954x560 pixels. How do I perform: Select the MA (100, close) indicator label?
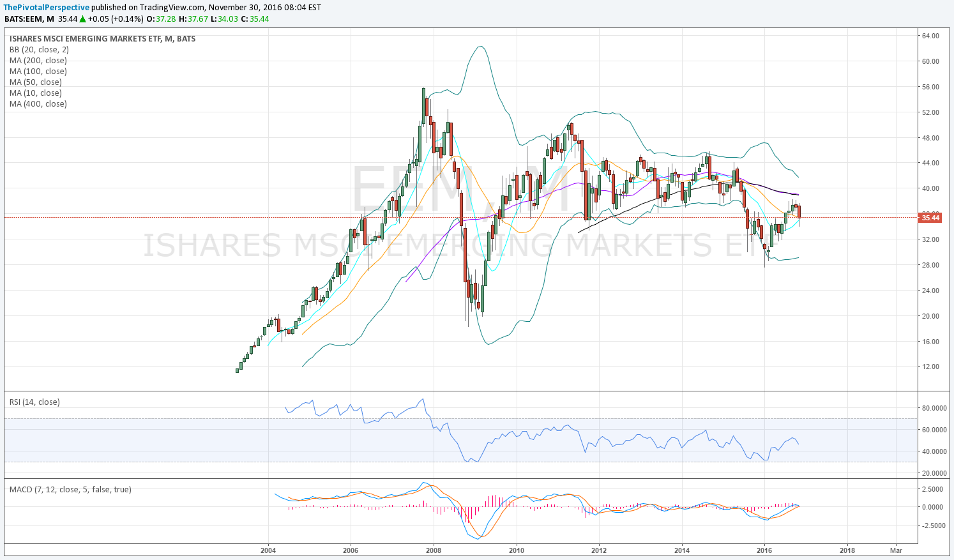(x=38, y=72)
